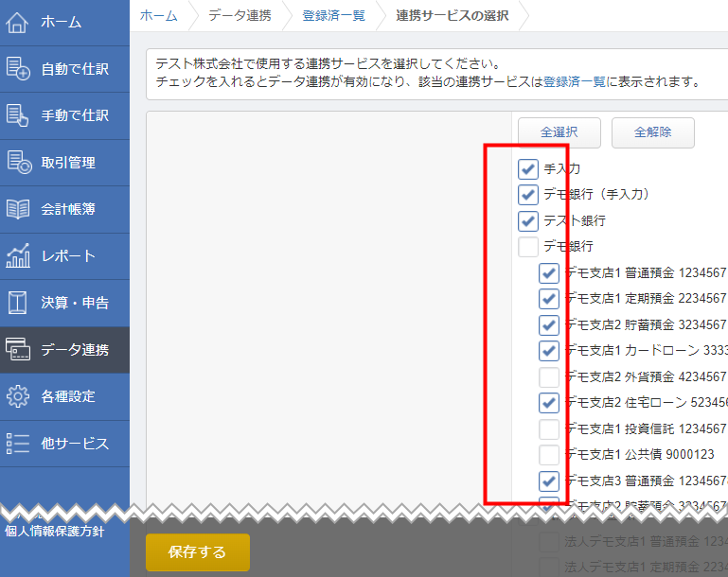Click the 会計帳簿 open book icon
The height and width of the screenshot is (577, 728).
(18, 209)
